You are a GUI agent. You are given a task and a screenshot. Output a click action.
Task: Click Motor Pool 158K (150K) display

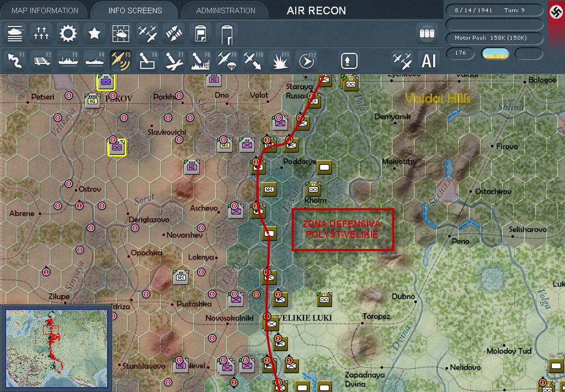(494, 38)
